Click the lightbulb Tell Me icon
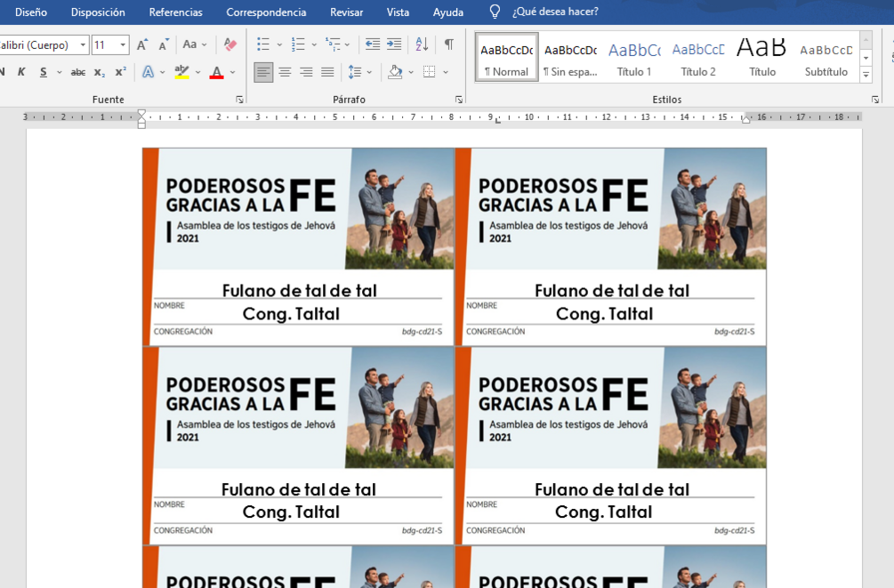The width and height of the screenshot is (894, 588). click(x=495, y=12)
